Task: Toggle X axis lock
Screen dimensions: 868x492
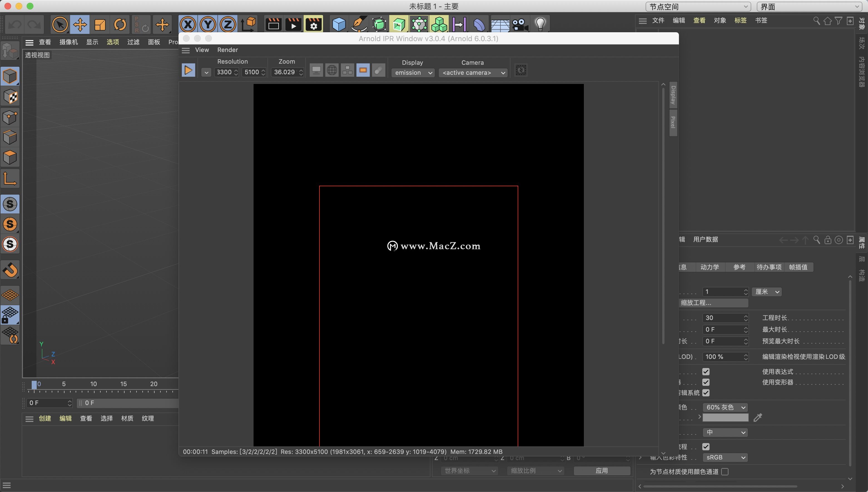Action: [188, 24]
